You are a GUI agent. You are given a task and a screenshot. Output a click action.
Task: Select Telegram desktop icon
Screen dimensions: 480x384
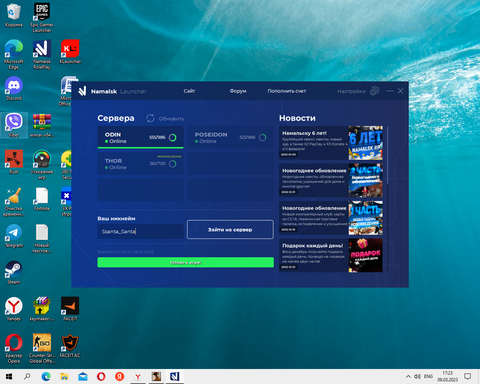[x=14, y=236]
